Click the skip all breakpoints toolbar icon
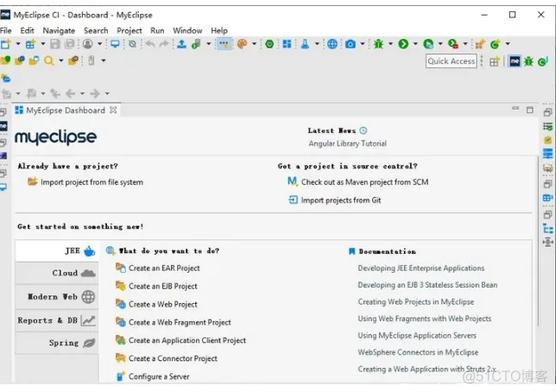556x392 pixels. click(x=133, y=44)
